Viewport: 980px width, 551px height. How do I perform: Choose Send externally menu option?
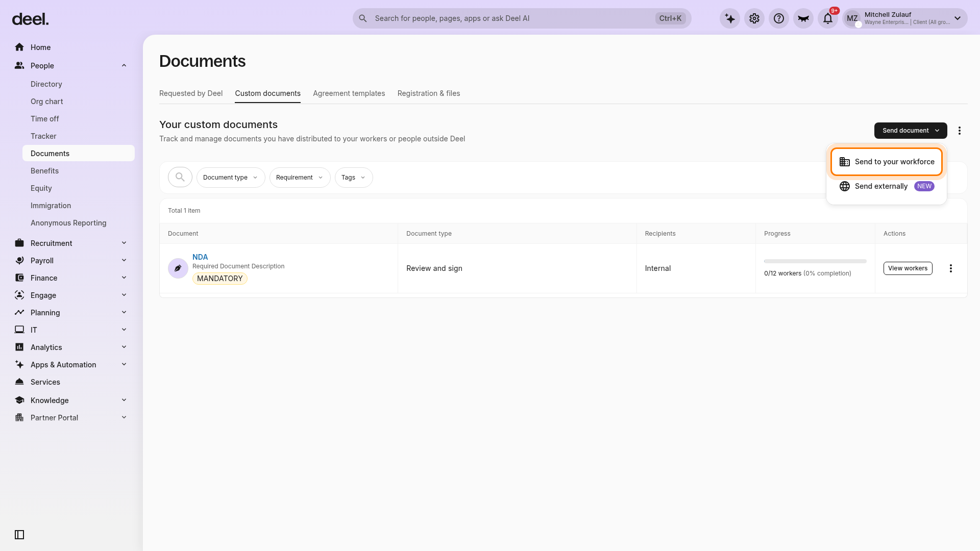887,186
